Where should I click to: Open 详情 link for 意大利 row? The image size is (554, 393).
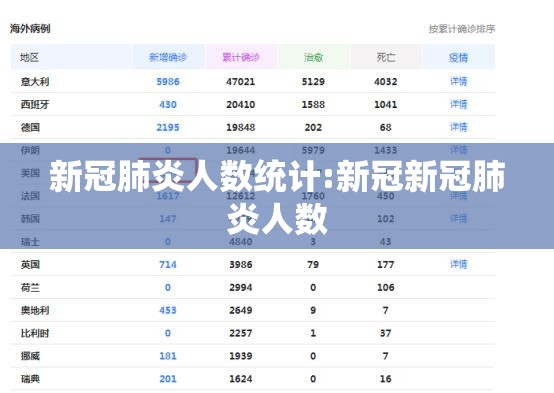pos(458,81)
